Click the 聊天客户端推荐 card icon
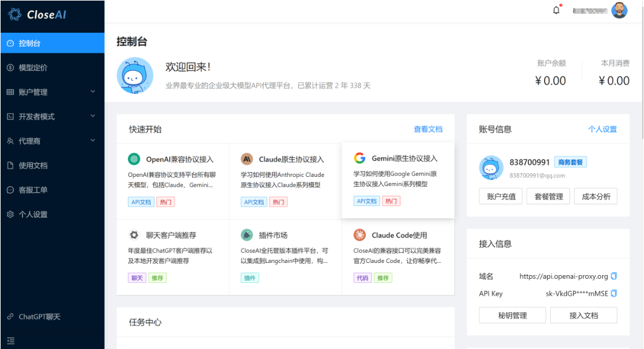 [134, 235]
